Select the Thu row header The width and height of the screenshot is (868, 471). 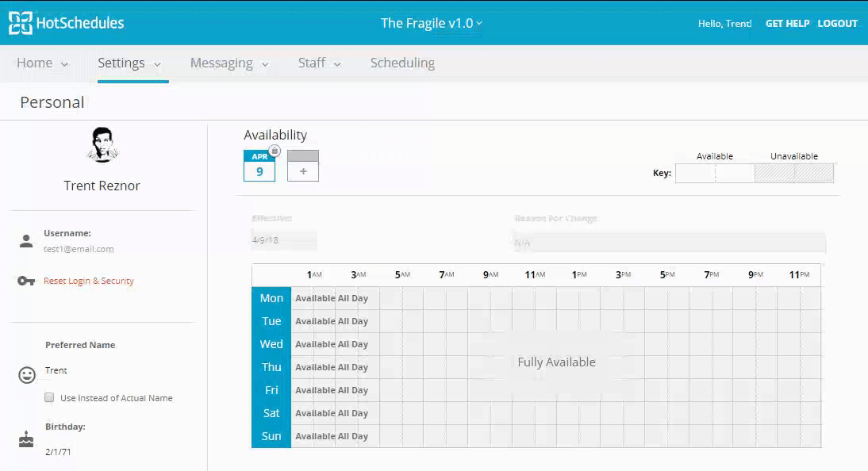point(271,367)
